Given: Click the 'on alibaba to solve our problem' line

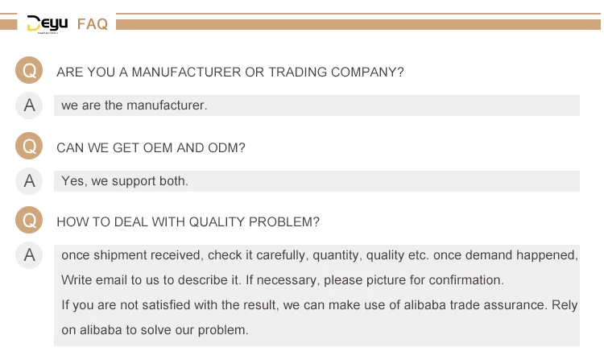Looking at the screenshot, I should (155, 330).
